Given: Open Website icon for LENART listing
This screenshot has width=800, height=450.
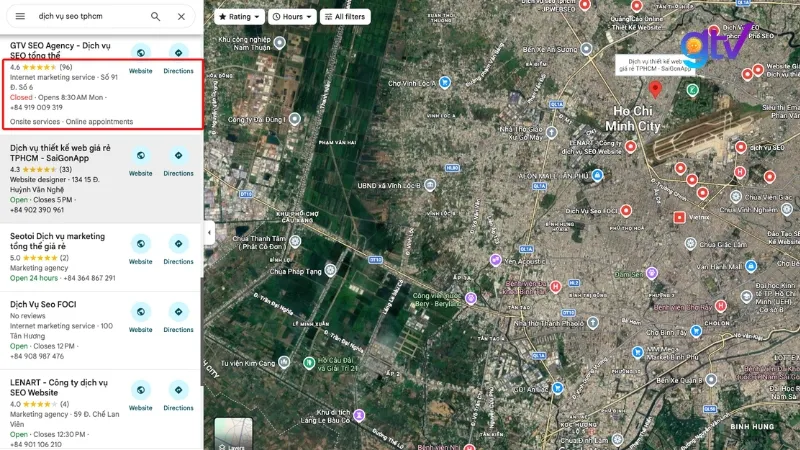Looking at the screenshot, I should [140, 390].
